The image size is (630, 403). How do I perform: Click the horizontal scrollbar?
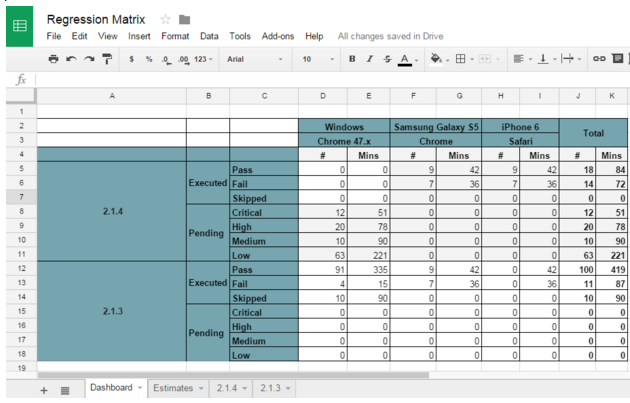click(x=233, y=375)
